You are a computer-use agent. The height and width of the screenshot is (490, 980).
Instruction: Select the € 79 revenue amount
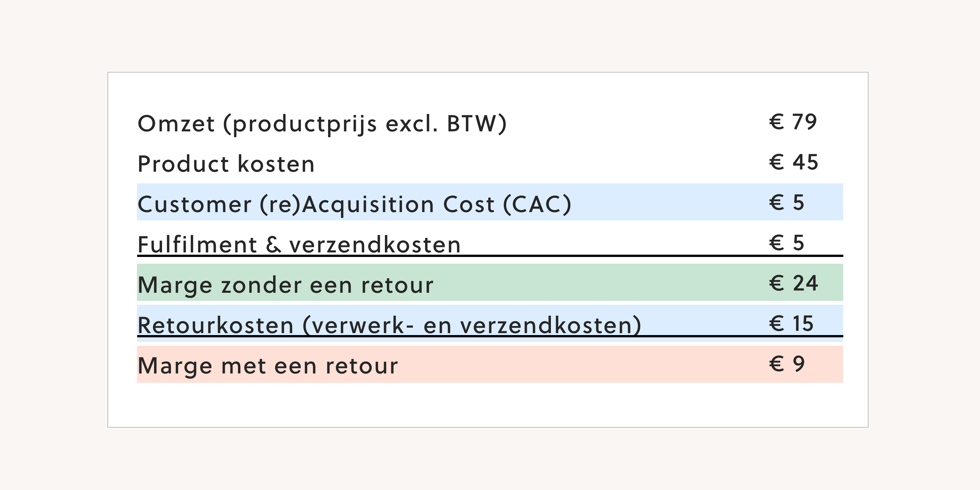click(x=793, y=122)
